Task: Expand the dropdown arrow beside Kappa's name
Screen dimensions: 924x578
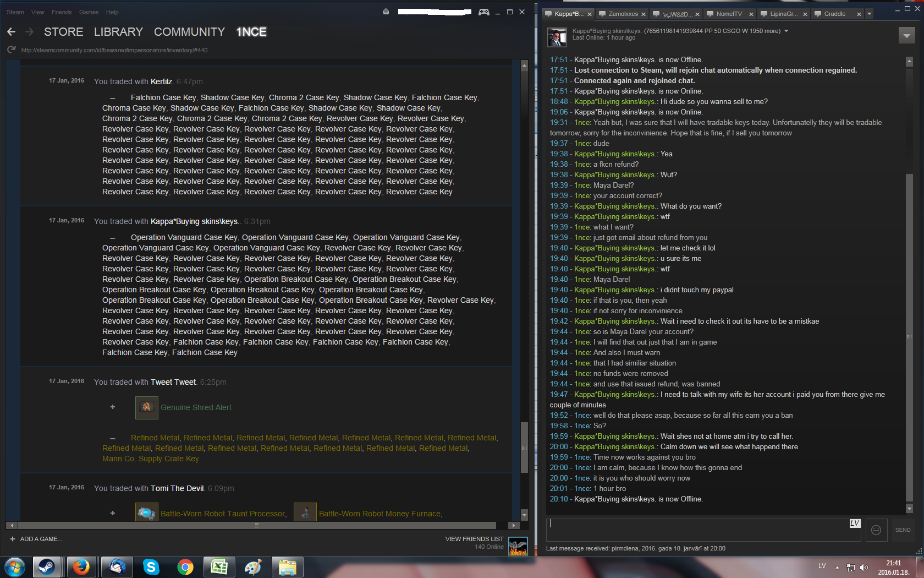Action: [x=786, y=31]
